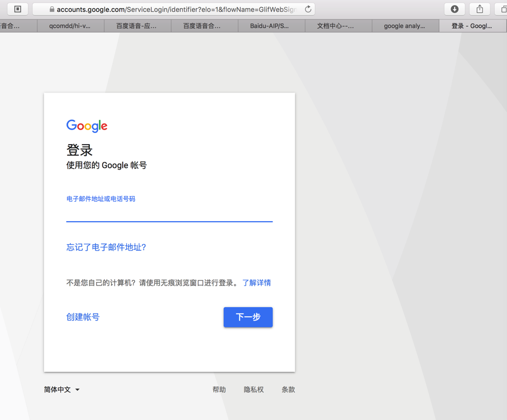Switch to the 百度语音合... tab
This screenshot has width=507, height=420.
(x=204, y=26)
